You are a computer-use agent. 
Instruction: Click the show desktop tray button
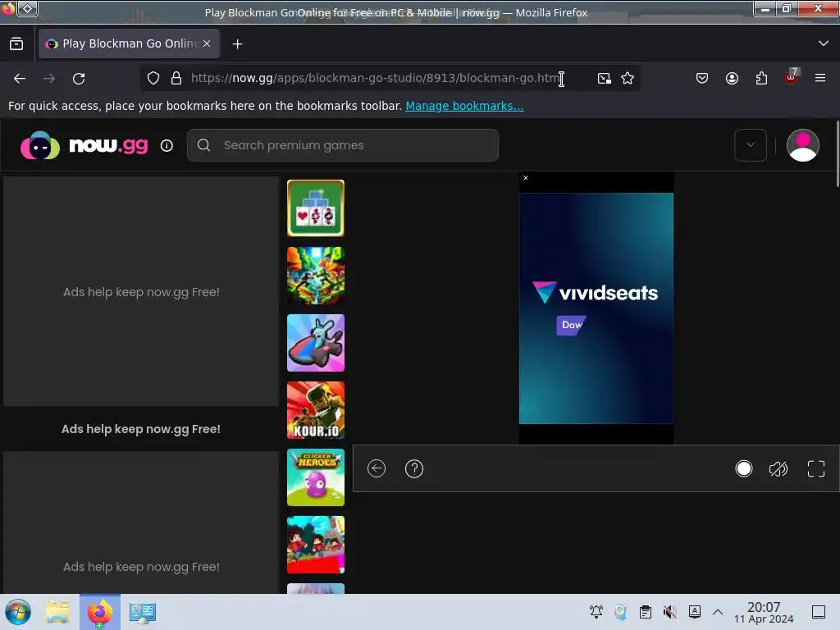tap(819, 612)
